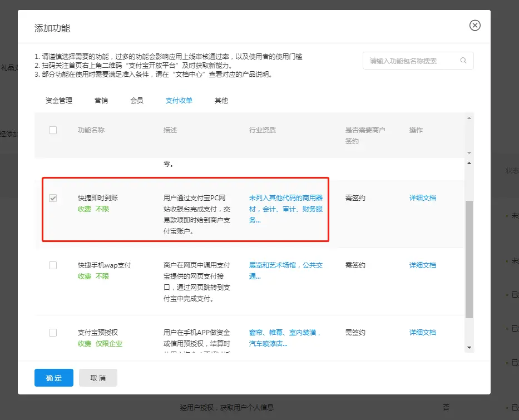Viewport: 519px width, 420px height.
Task: Toggle the select-all checkbox in table header
Action: 53,130
